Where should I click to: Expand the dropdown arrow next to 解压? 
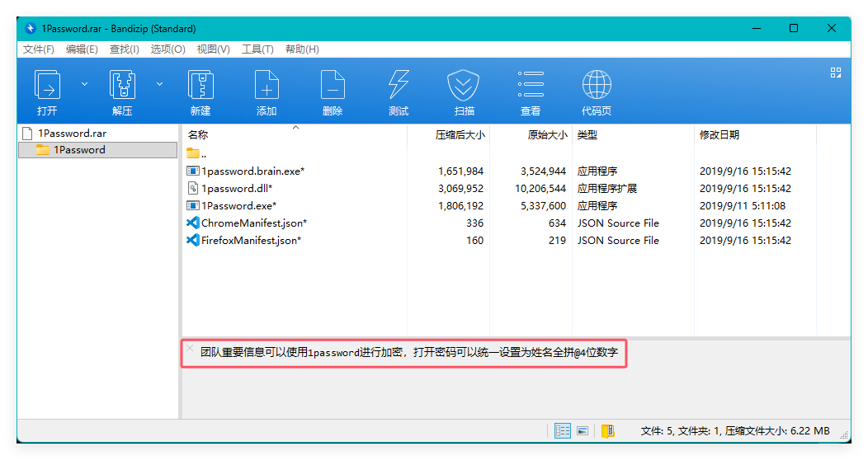(159, 84)
